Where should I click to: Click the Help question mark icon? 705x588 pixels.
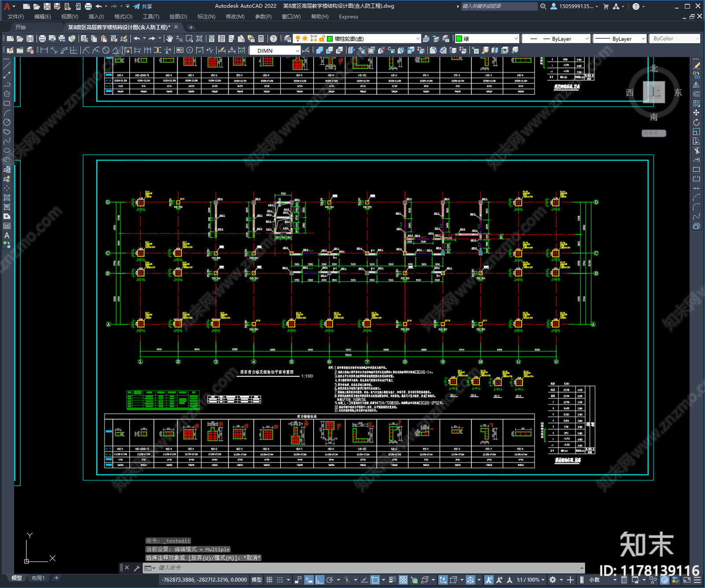(274, 39)
